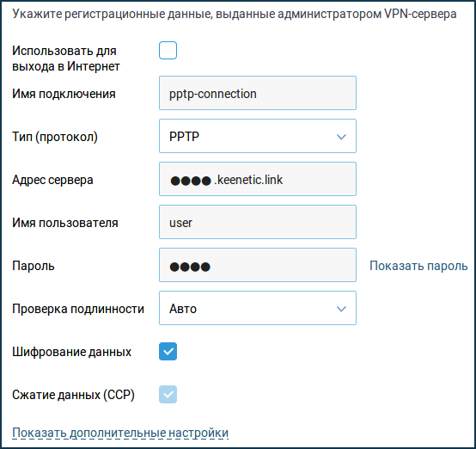Click the chevron arrow in the authentication dropdown
This screenshot has height=449, width=476.
point(341,309)
